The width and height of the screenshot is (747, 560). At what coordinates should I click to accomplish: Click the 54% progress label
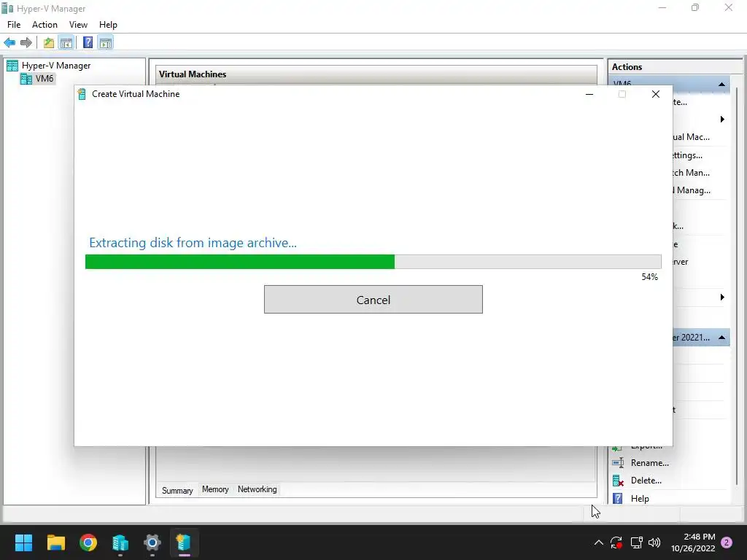point(650,277)
